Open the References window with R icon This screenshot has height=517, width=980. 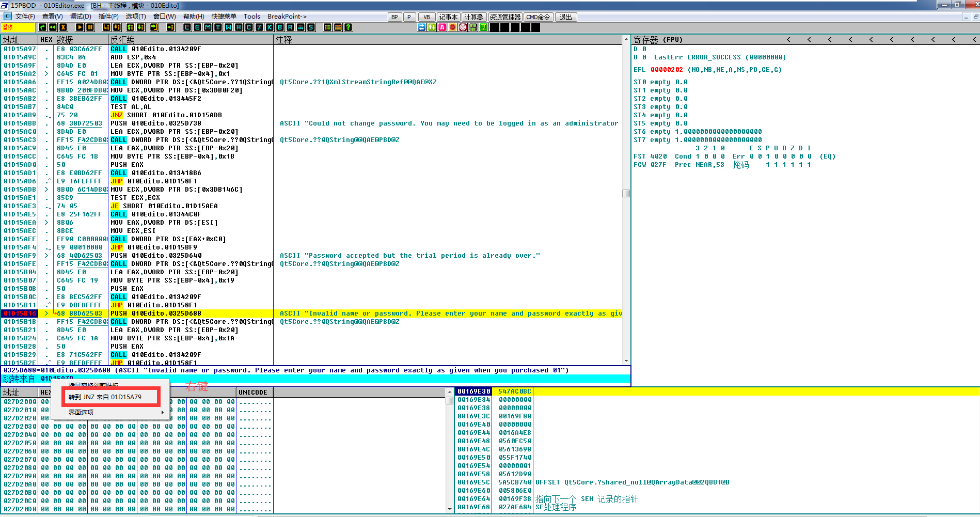290,27
